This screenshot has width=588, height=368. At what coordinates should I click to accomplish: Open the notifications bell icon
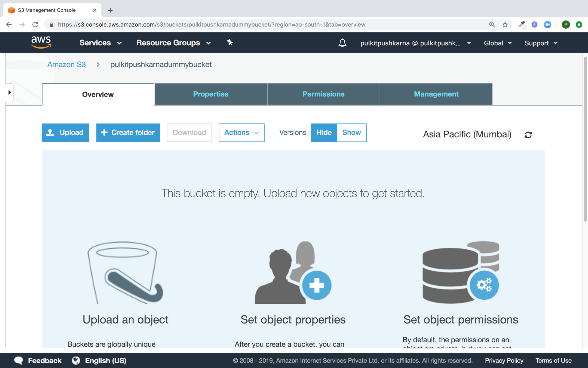(342, 43)
